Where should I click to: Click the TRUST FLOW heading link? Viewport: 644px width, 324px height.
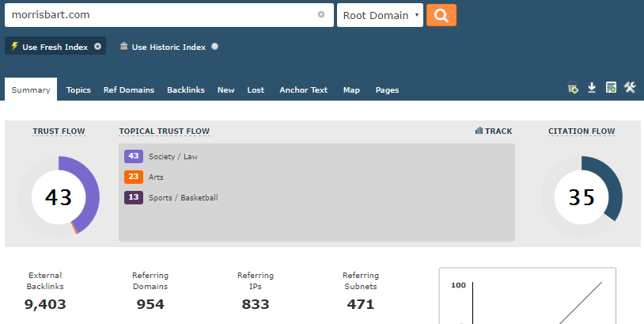click(x=59, y=132)
